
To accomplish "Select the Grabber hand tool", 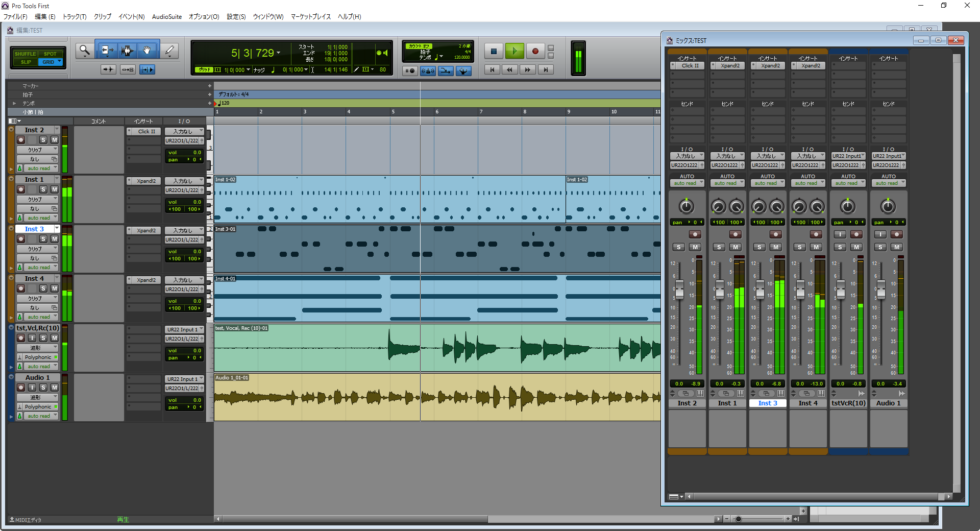I will coord(148,51).
